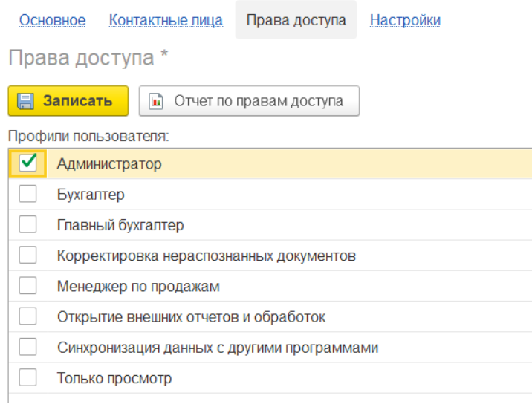This screenshot has width=532, height=413.
Task: Tick the Главный бухгалтер checkbox
Action: [x=27, y=225]
